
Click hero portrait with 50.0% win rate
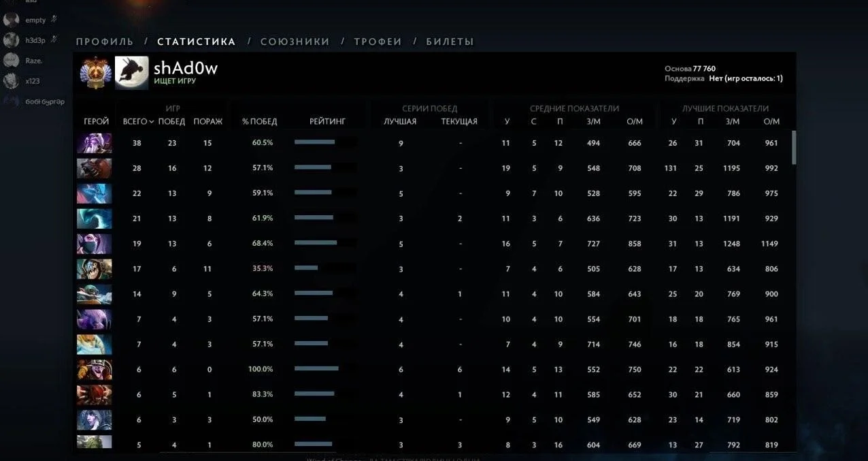94,420
